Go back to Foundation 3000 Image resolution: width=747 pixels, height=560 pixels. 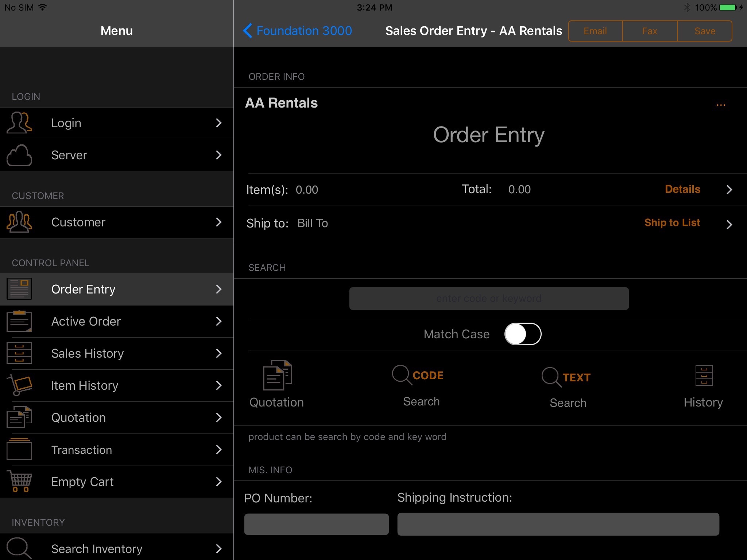(x=298, y=31)
